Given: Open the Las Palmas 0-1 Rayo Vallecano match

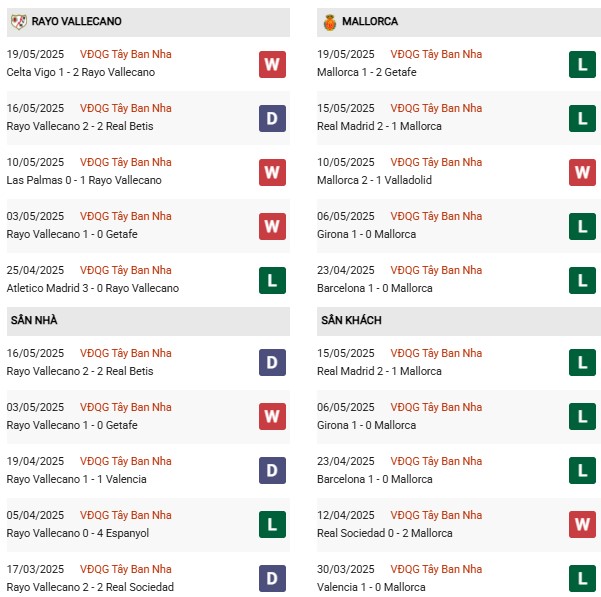Looking at the screenshot, I should point(83,180).
